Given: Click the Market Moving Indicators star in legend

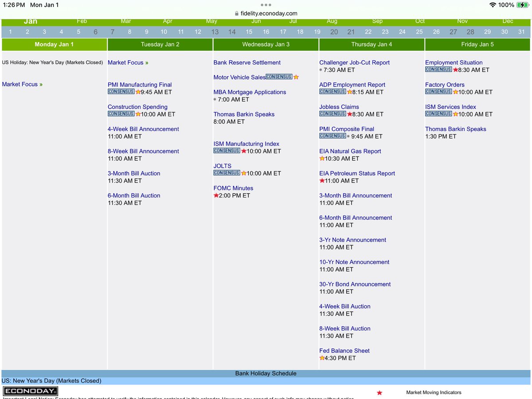Looking at the screenshot, I should [379, 392].
